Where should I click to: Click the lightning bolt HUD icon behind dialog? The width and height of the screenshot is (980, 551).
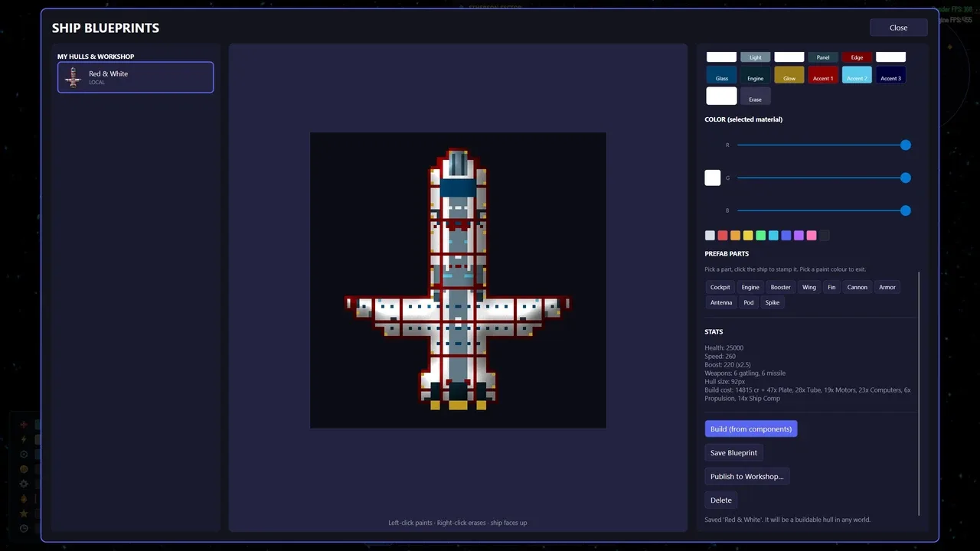coord(24,439)
